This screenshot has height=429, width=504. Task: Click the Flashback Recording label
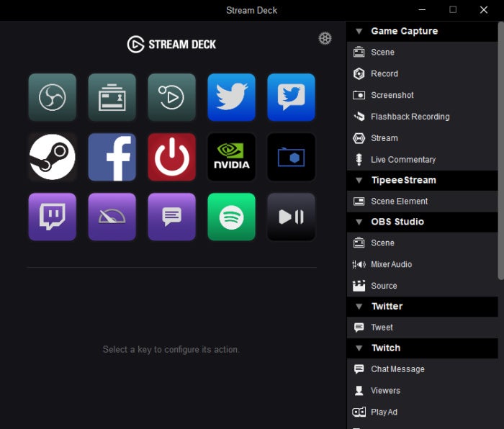point(410,117)
